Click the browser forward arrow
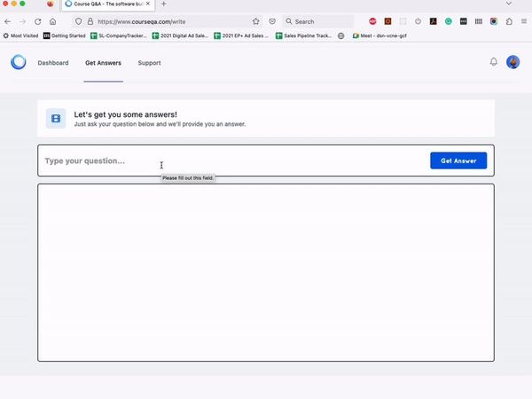The width and height of the screenshot is (532, 399). pos(23,21)
